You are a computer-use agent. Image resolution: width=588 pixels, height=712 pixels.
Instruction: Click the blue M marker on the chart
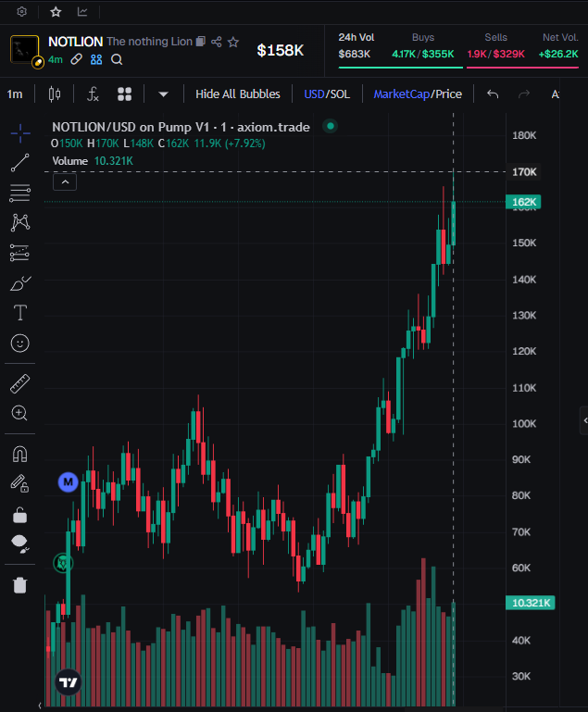click(x=69, y=481)
